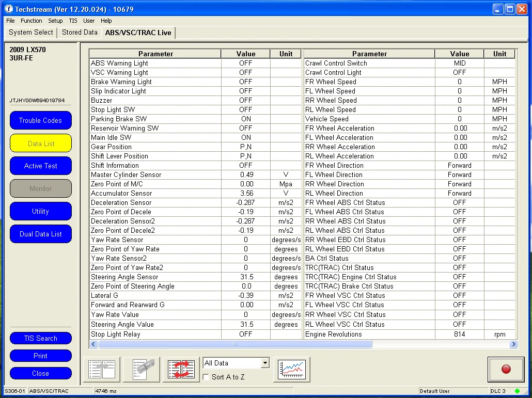Click the red arrows swap columns icon
Screen dimensions: 532x398
click(x=181, y=369)
